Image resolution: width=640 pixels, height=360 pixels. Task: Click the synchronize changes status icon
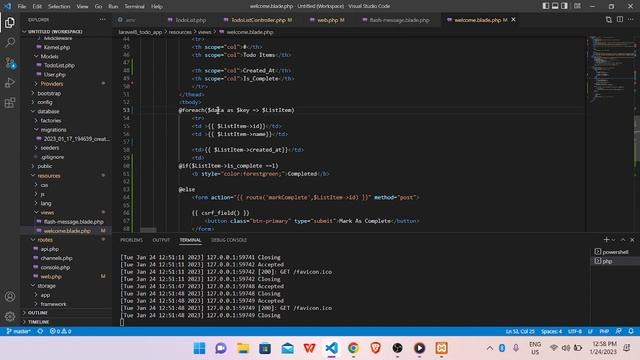click(x=40, y=331)
